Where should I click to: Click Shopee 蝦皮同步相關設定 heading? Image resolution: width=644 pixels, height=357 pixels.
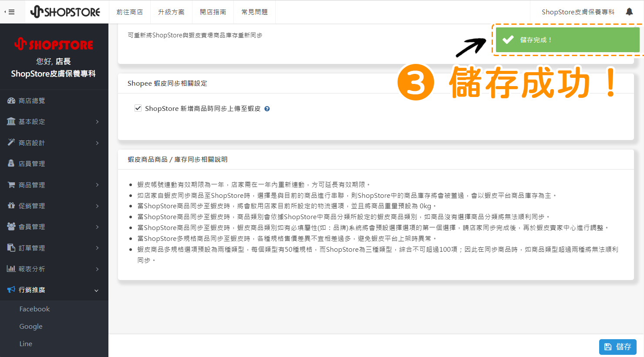click(x=167, y=83)
